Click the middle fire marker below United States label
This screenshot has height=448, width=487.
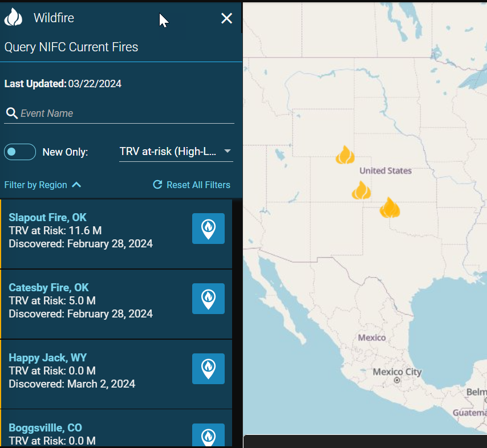point(361,190)
